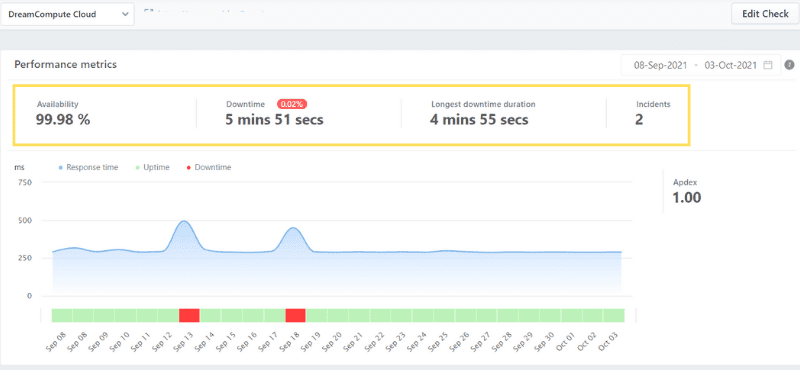Click the Sep 30 x-axis date label

pos(545,341)
